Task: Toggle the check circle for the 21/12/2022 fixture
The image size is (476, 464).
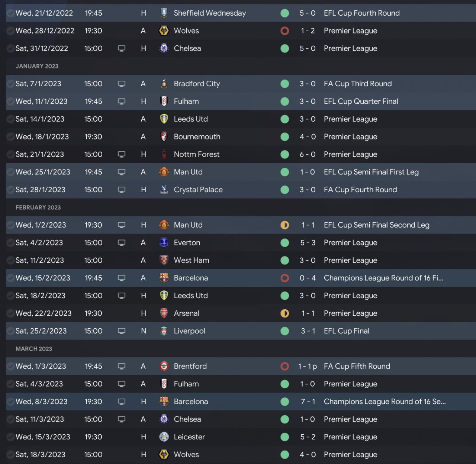Action: [x=10, y=13]
